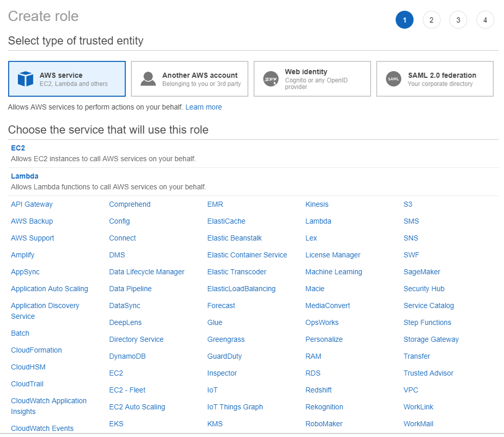Select ElasticLoadBalancing service
Screen dimensions: 504x437
(241, 289)
